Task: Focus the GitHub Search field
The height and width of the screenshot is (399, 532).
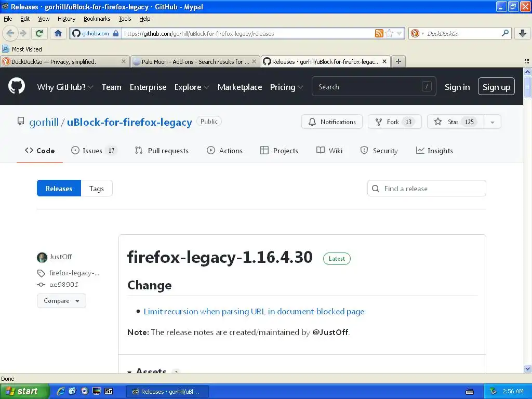Action: (374, 87)
